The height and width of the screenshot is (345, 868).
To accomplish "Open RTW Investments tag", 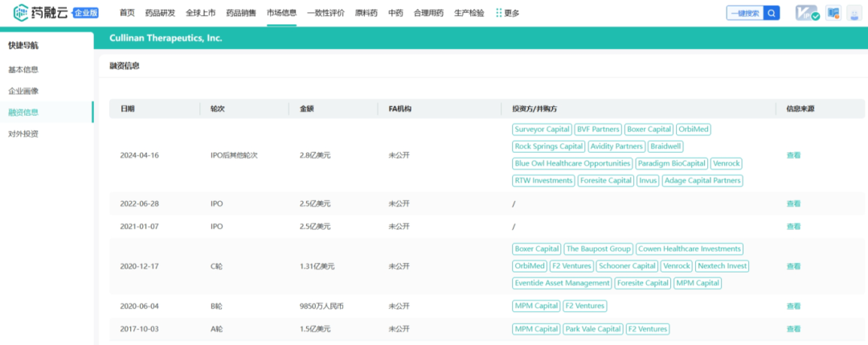I will click(x=543, y=180).
